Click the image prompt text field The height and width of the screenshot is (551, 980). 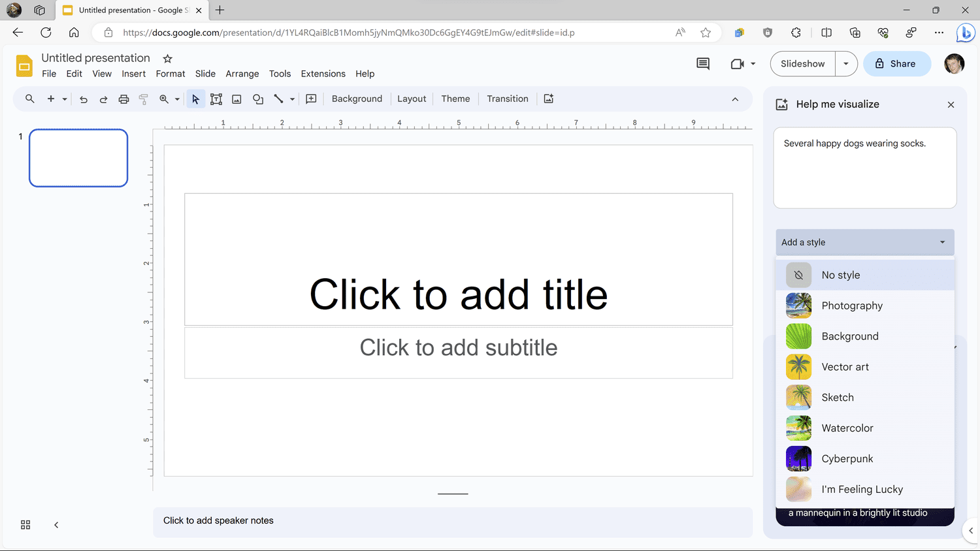tap(864, 168)
